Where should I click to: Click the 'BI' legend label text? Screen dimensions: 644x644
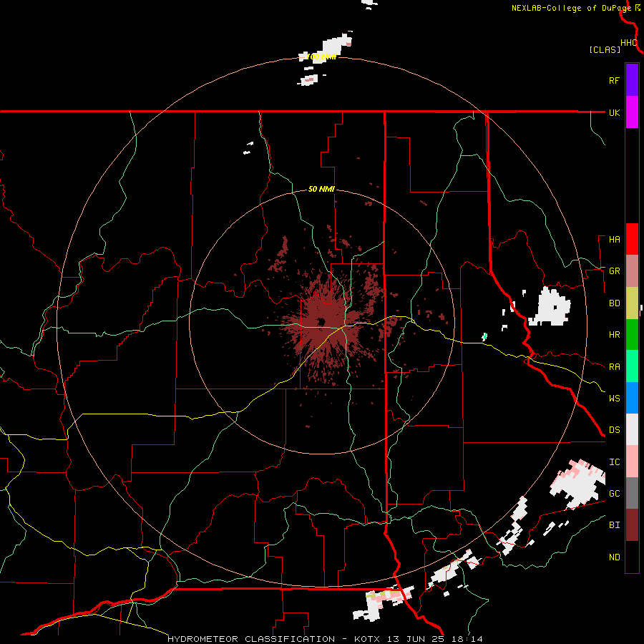pos(614,525)
